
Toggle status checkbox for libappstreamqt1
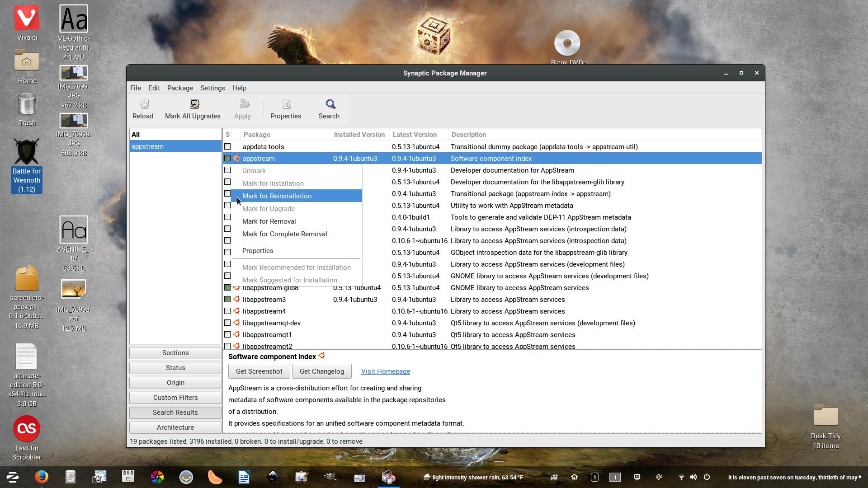[227, 335]
